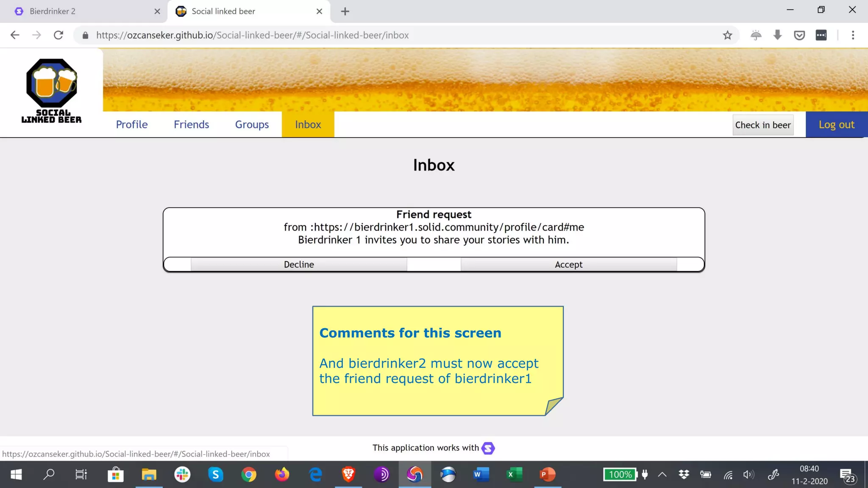868x488 pixels.
Task: Open Slack from the taskbar
Action: [x=182, y=474]
